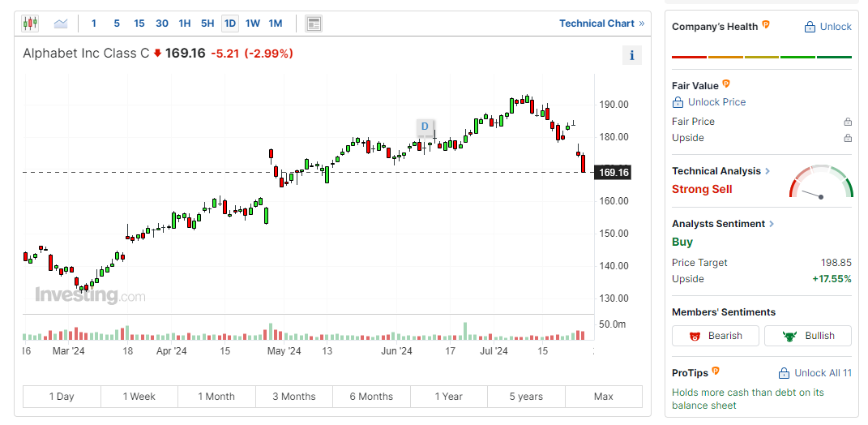Click the +17.55% upside value

pos(832,279)
